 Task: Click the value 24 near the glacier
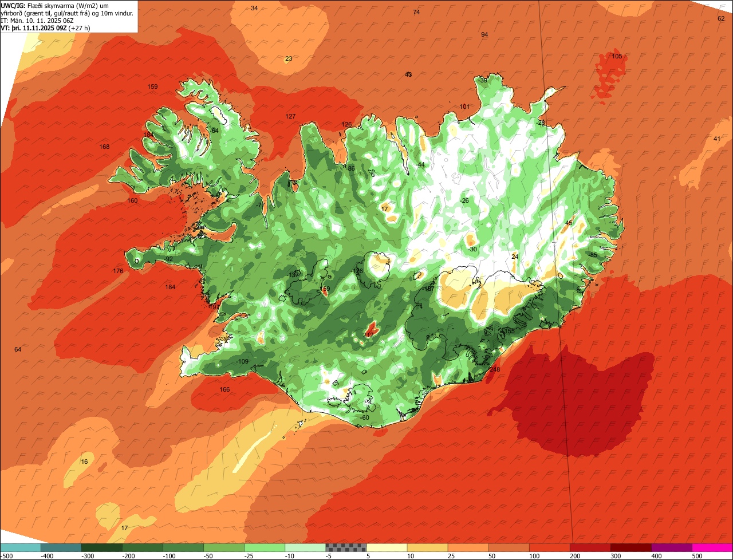[515, 257]
